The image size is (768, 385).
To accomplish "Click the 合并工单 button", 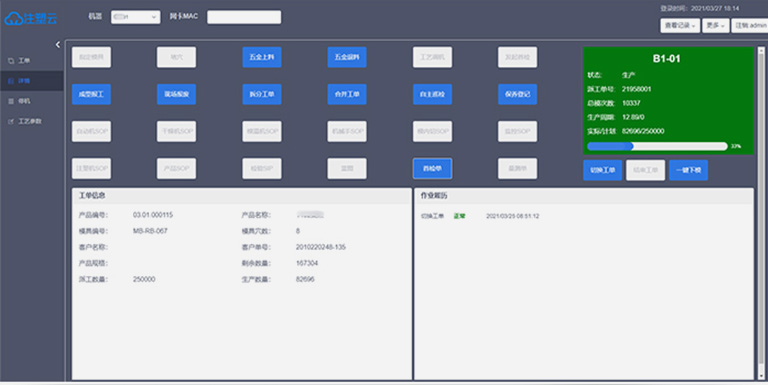I will 347,94.
